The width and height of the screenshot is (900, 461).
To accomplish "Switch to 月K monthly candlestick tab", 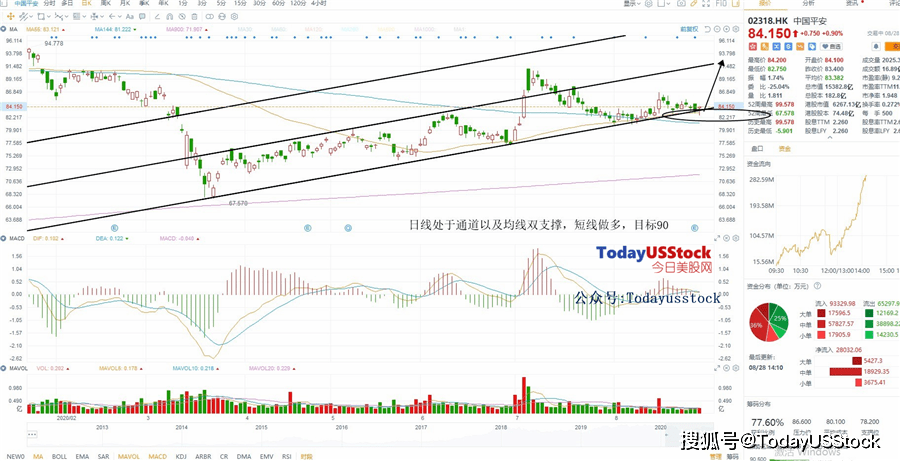I will tap(125, 3).
